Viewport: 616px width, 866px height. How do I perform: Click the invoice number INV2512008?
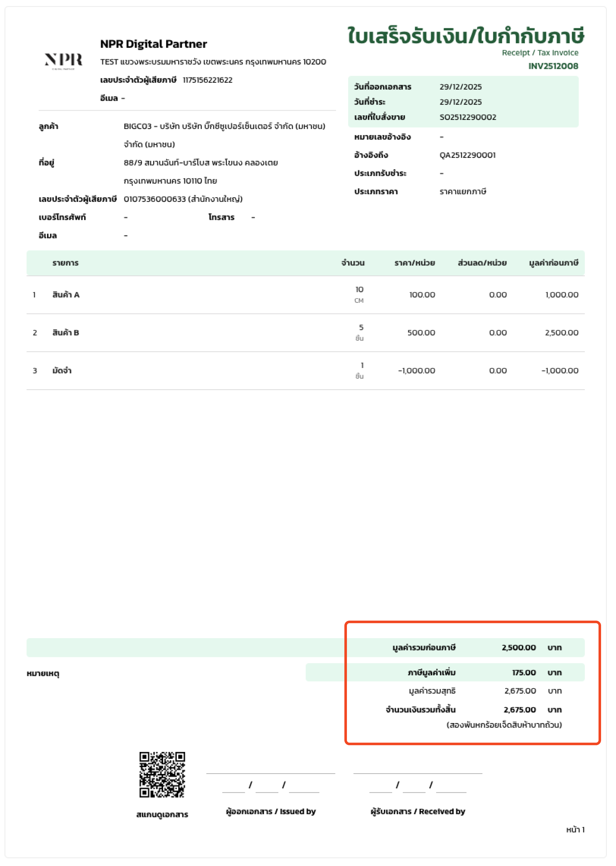coord(553,66)
